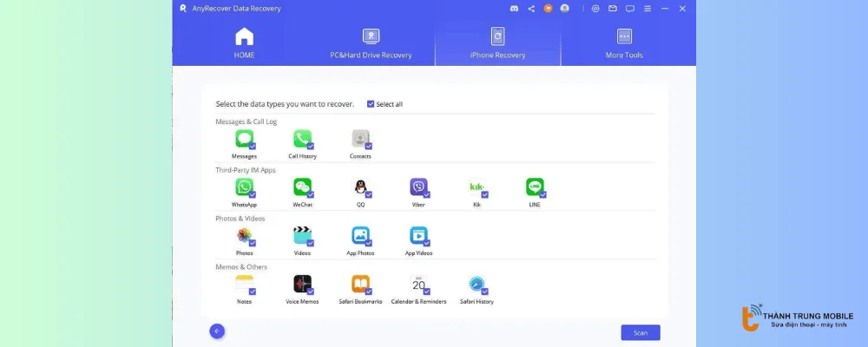
Task: Click the round back arrow button
Action: [x=217, y=331]
